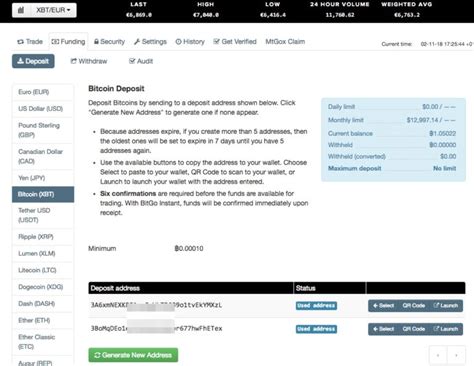The height and width of the screenshot is (366, 474).
Task: Launch wallet for the 3BoMqDEo1 address
Action: coord(446,329)
